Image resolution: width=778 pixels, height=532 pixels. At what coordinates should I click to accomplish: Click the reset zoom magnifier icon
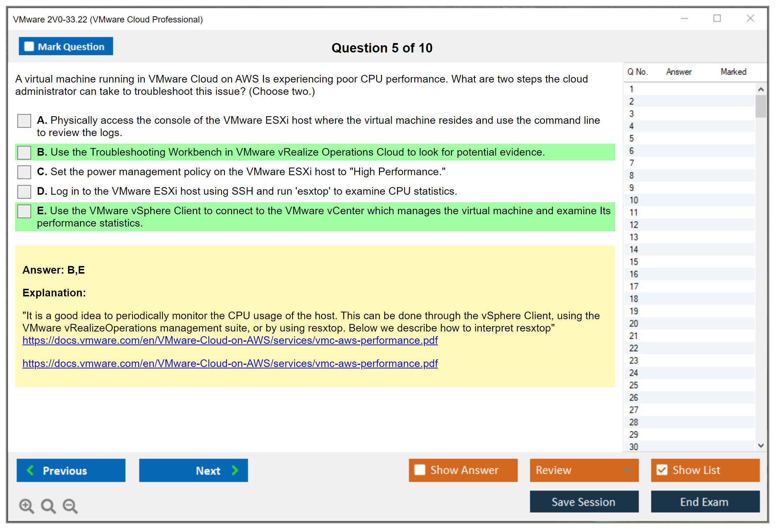click(x=48, y=506)
